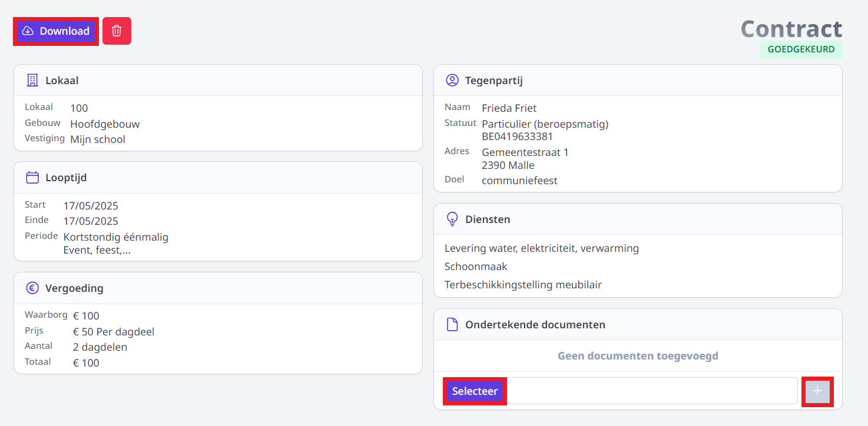Click 'Levering water, elektriciteit, verwarming'
The width and height of the screenshot is (868, 426).
pos(542,248)
